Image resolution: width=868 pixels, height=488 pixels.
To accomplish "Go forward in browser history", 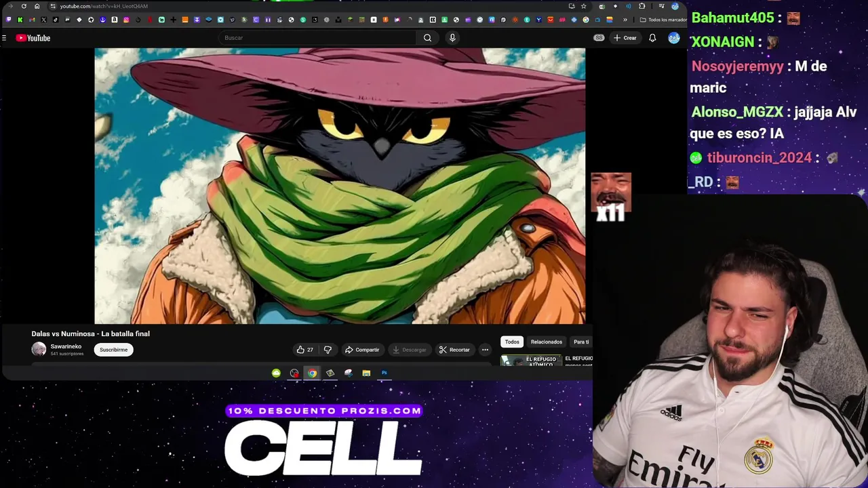I will click(x=10, y=6).
